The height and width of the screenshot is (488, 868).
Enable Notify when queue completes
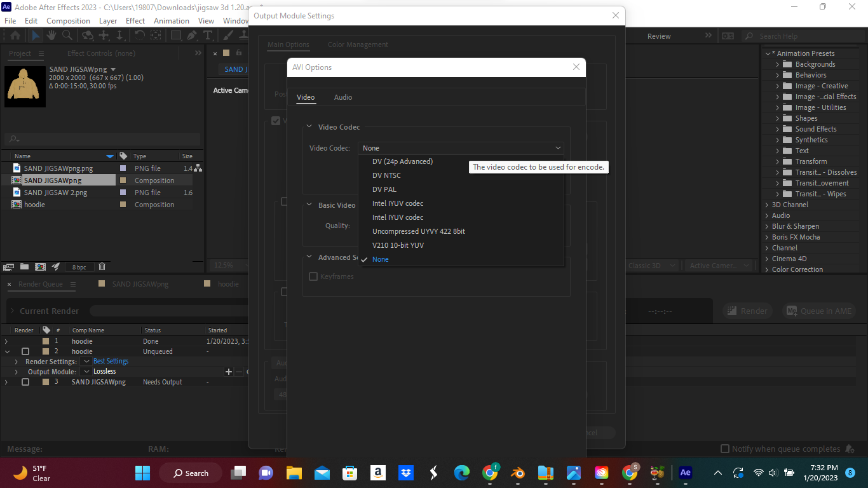(x=725, y=449)
